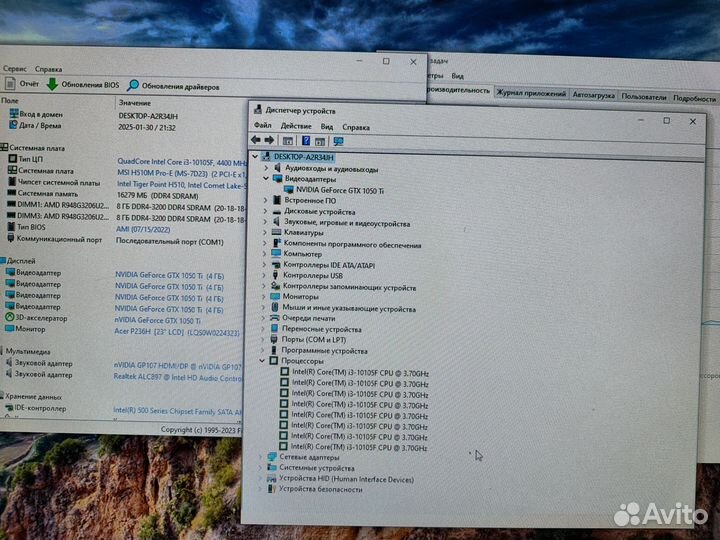Open the Сервис menu in AIDA64
The image size is (720, 540).
14,69
